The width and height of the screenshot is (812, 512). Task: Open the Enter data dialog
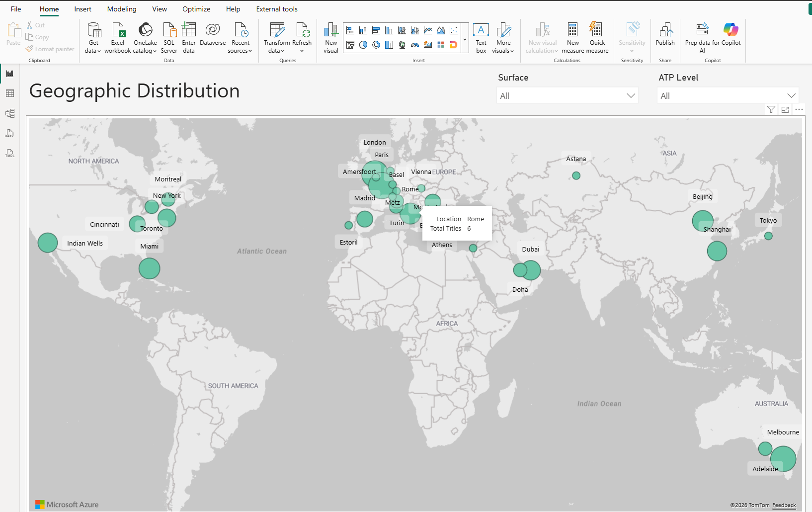[189, 38]
